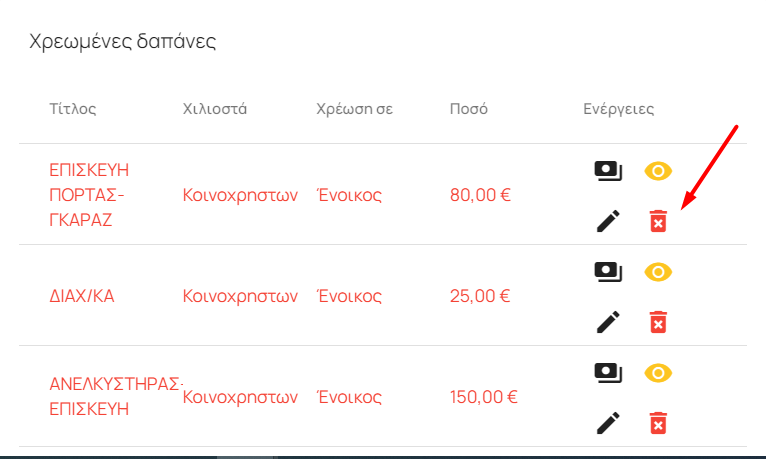The height and width of the screenshot is (459, 766).
Task: Click the Χιλιοστά column header
Action: coord(214,108)
